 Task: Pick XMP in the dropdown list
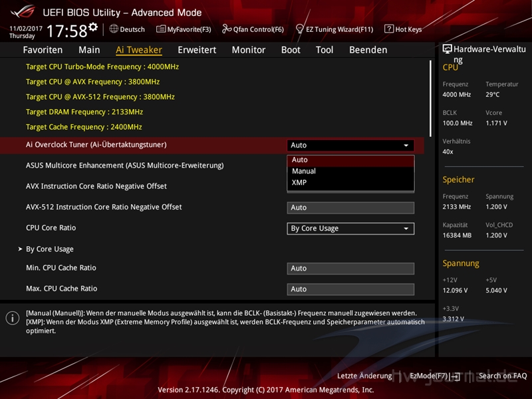pos(350,182)
